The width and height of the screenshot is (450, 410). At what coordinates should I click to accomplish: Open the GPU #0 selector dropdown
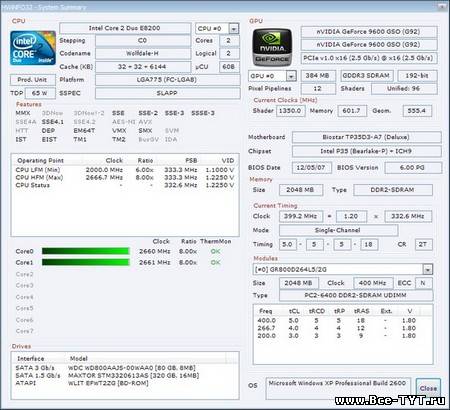(291, 76)
